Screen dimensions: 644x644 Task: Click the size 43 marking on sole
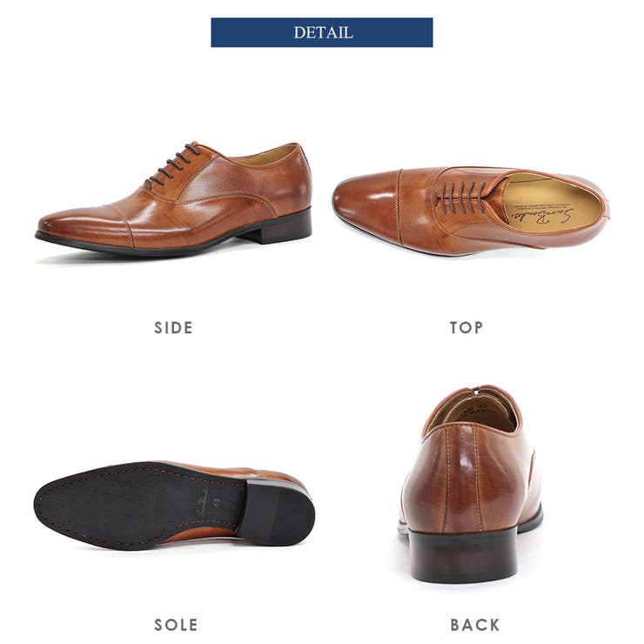[x=217, y=500]
